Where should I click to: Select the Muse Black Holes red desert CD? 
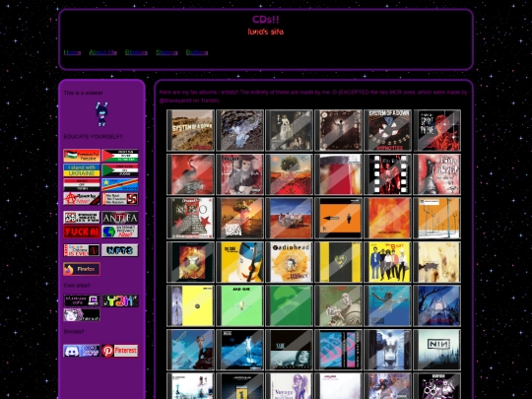pos(289,218)
